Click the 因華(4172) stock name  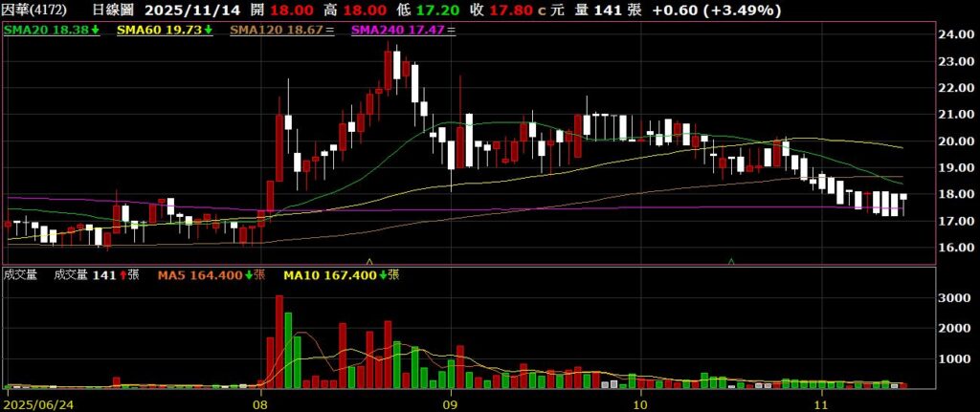coord(34,11)
